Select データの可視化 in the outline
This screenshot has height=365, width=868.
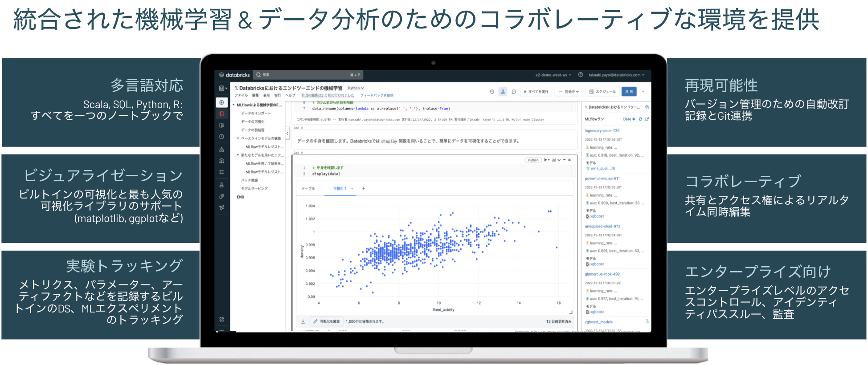(x=253, y=122)
